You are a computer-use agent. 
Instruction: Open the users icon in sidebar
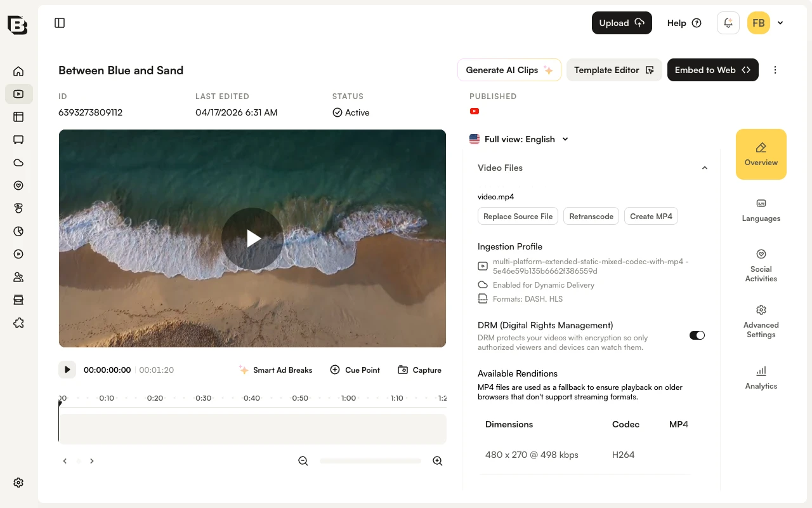pos(18,277)
